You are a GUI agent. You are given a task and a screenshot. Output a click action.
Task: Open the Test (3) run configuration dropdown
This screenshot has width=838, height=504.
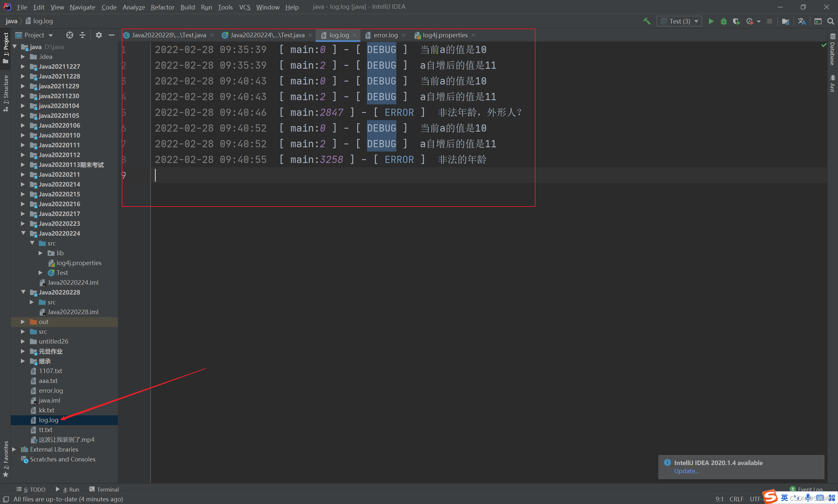point(679,21)
